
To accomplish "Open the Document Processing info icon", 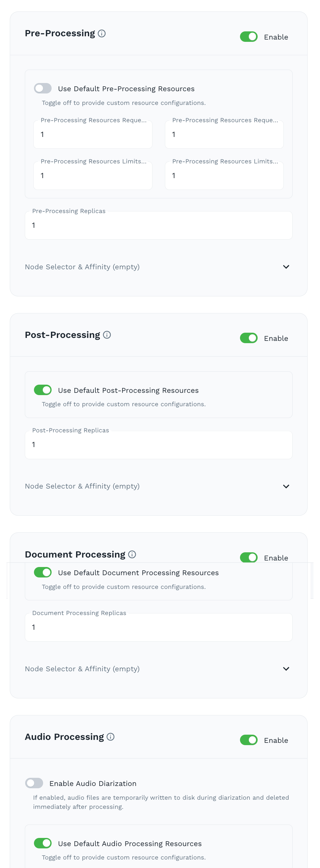I will pos(132,554).
